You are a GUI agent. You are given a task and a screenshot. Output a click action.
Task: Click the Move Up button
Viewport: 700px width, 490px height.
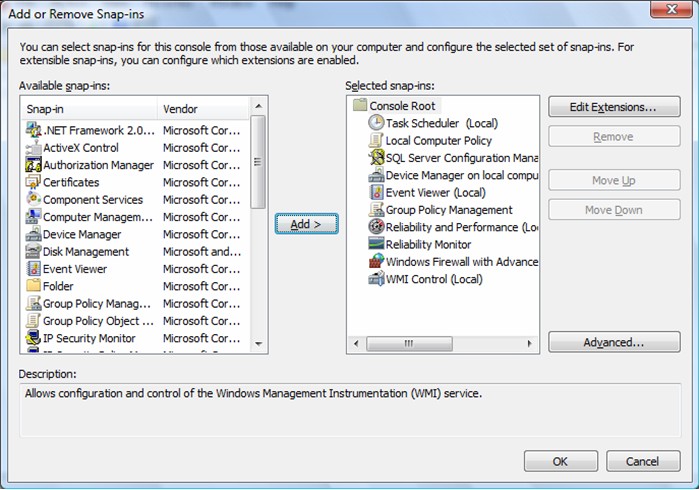point(614,180)
